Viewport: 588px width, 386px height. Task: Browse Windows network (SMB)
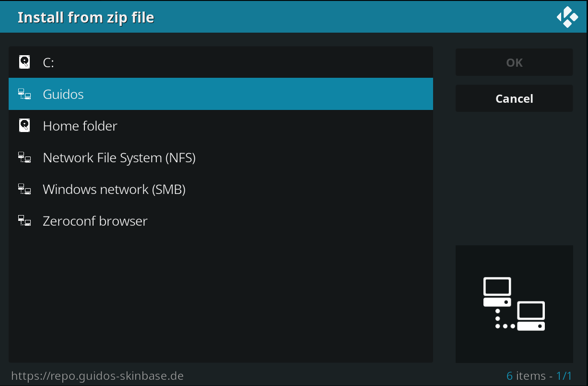221,189
